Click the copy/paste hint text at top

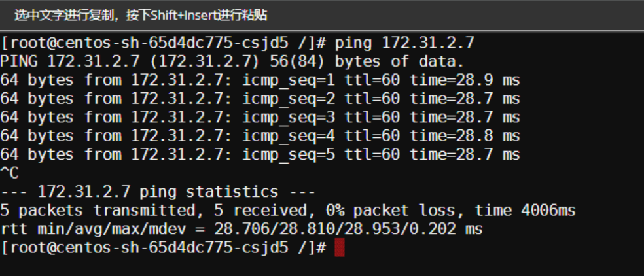pyautogui.click(x=141, y=15)
